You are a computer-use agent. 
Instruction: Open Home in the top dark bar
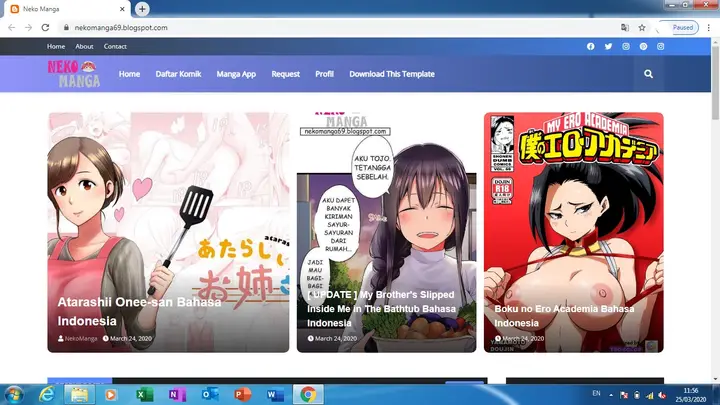(x=56, y=46)
